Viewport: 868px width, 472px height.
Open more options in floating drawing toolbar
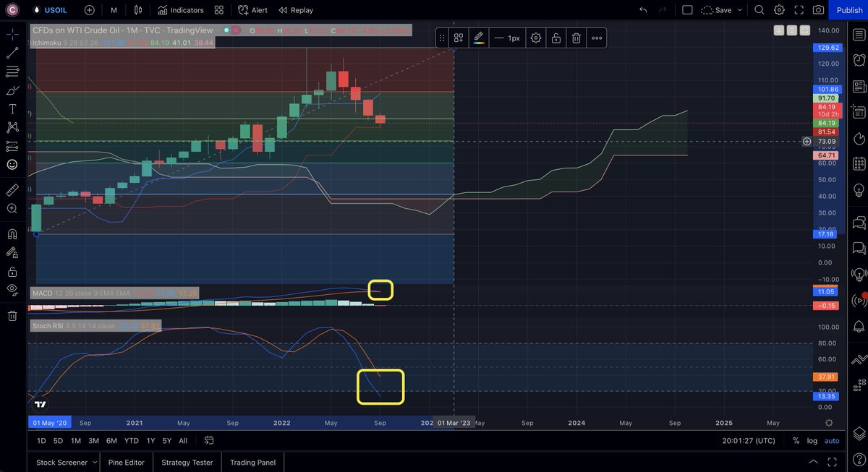[597, 38]
